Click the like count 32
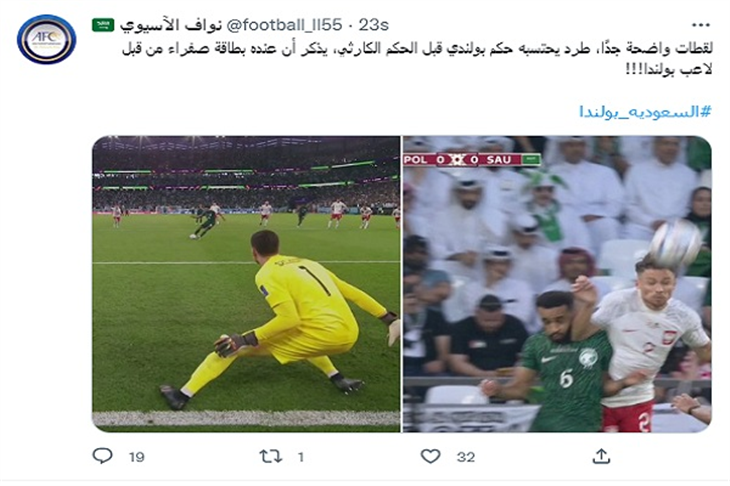The width and height of the screenshot is (730, 486). coord(466,457)
